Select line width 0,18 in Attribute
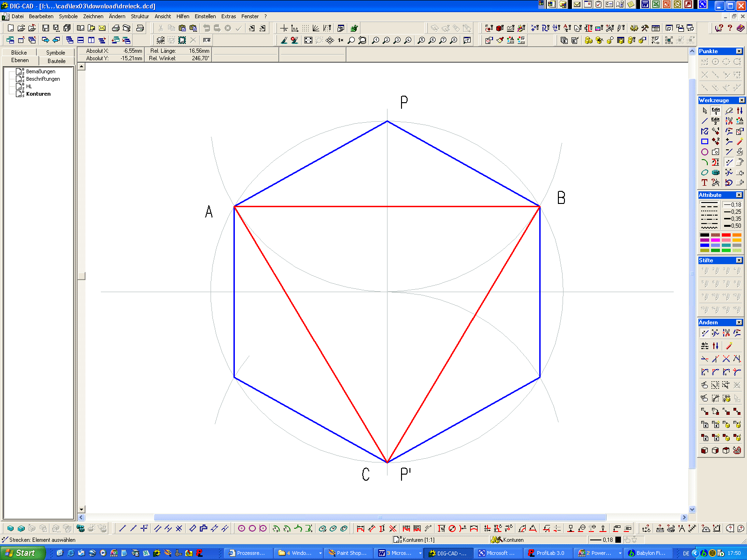The height and width of the screenshot is (560, 747). (732, 205)
